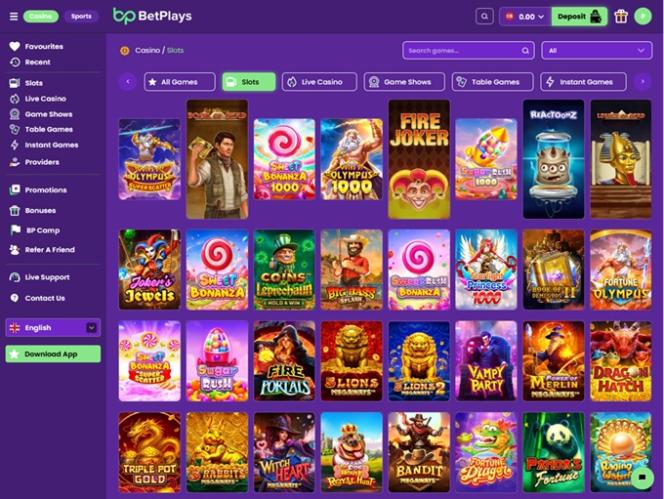Open the hamburger menu icon
Screen dimensions: 664x499
pyautogui.click(x=14, y=16)
